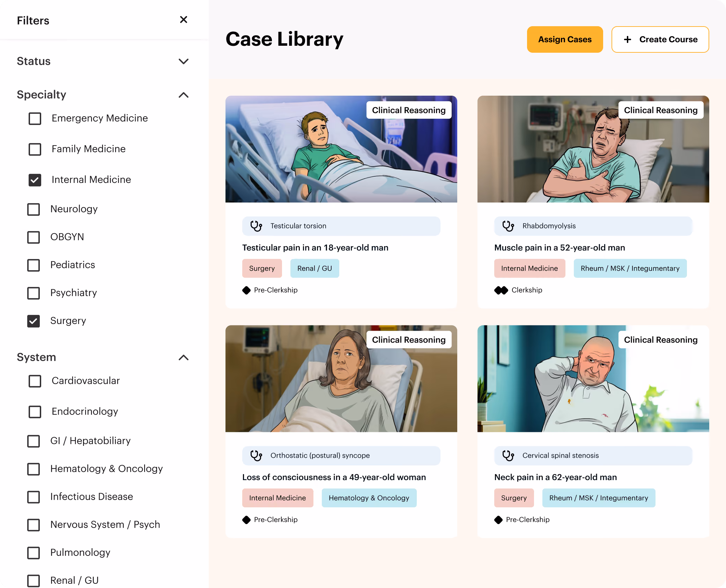Close the Filters panel with the X icon
The image size is (726, 588).
tap(184, 20)
